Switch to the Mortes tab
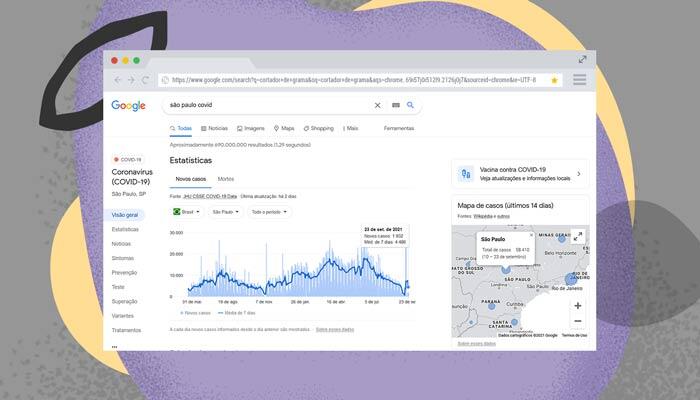 coord(225,179)
